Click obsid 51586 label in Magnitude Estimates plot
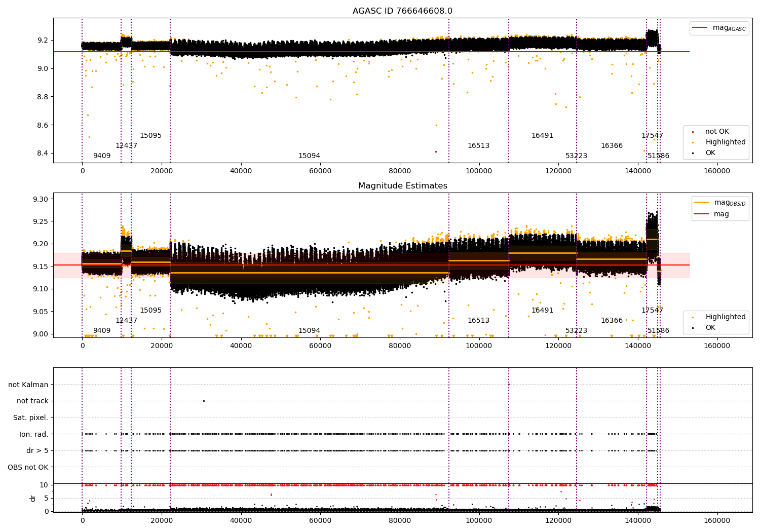 click(658, 331)
